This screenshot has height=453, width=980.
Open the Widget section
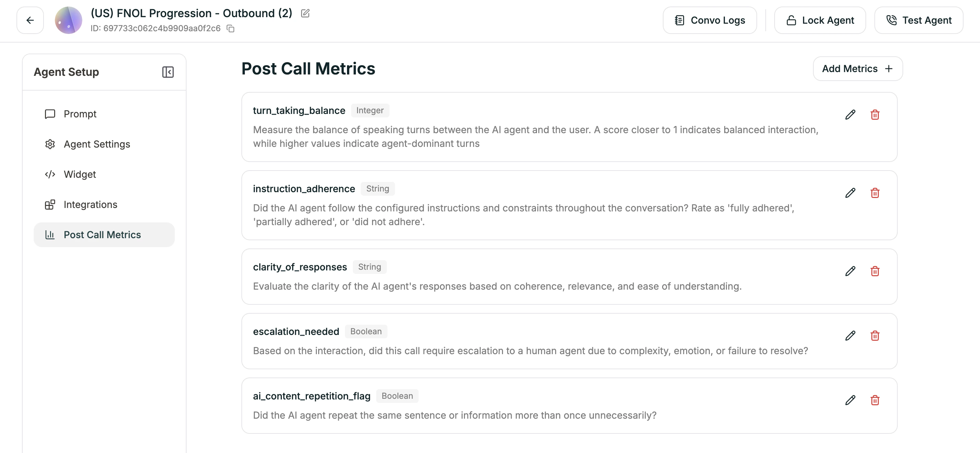80,174
